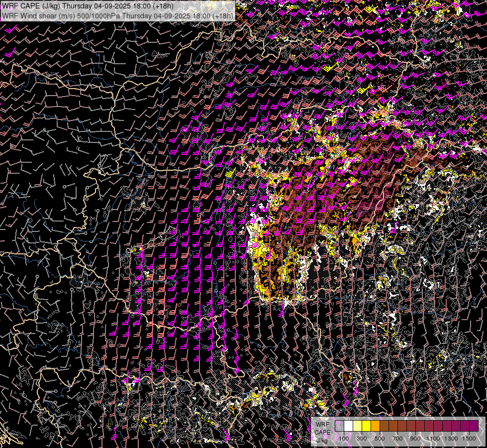Click the legend value label 700
The height and width of the screenshot is (448, 487).
click(397, 439)
